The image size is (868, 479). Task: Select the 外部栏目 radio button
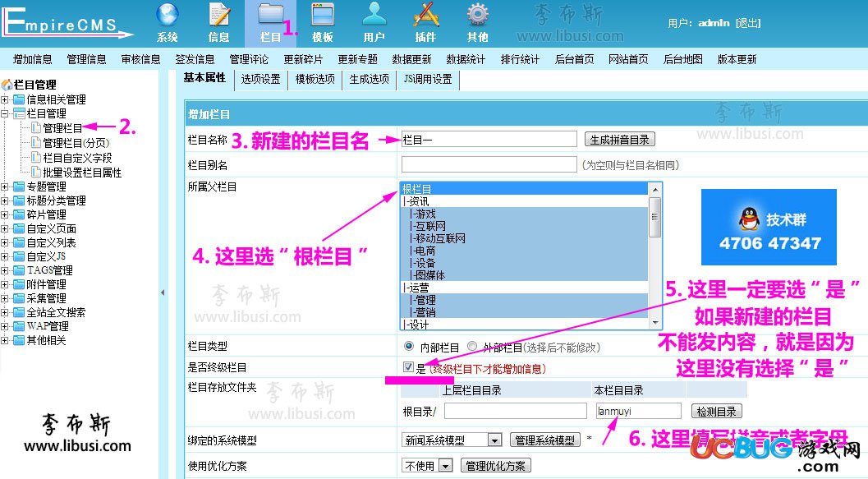[x=471, y=346]
